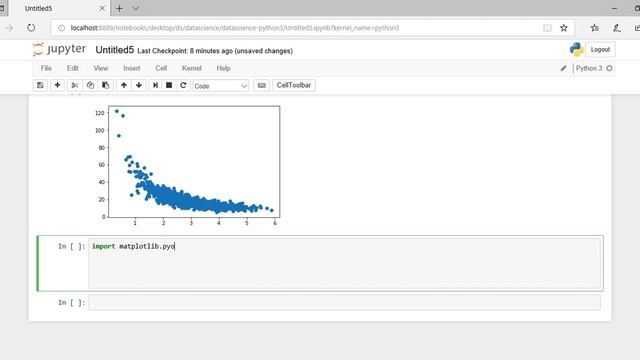640x360 pixels.
Task: Save the notebook with the floppy disk icon
Action: (x=40, y=85)
